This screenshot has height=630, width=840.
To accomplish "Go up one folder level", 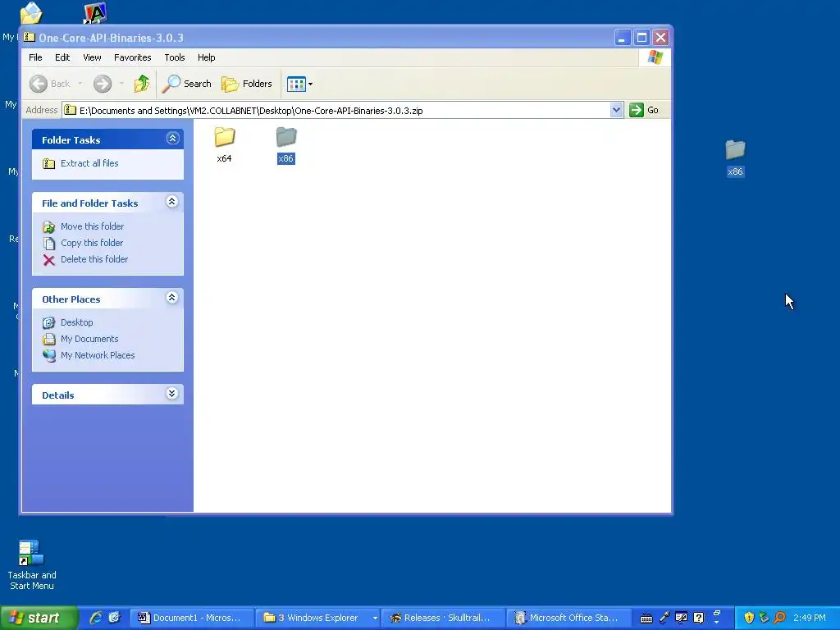I will (142, 84).
